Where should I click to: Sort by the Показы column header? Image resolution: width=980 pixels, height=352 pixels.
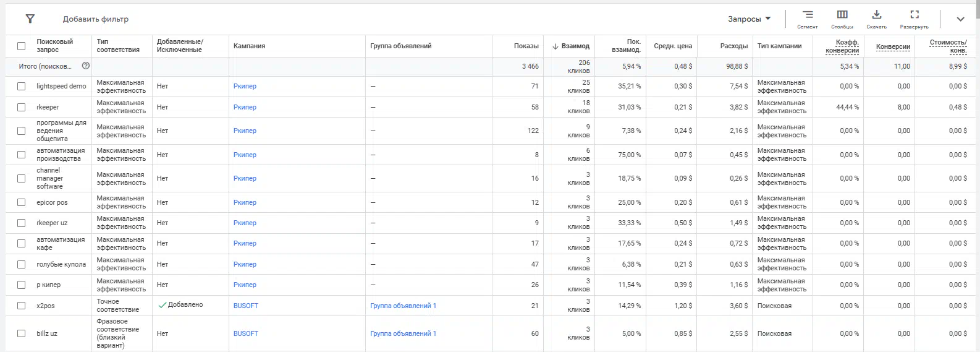tap(526, 46)
